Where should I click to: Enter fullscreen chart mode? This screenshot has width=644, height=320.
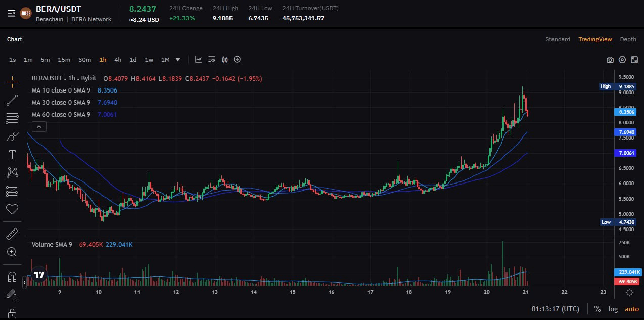click(634, 60)
